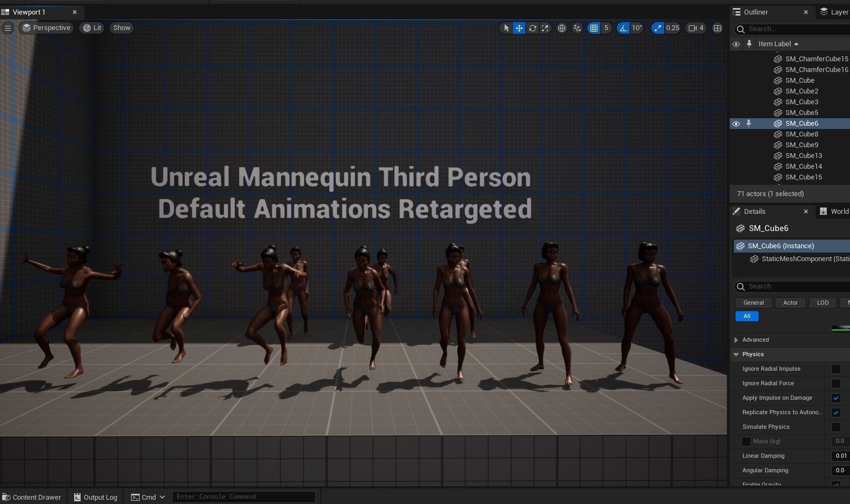Click the Outliner visibility column eye header
The height and width of the screenshot is (504, 850).
(x=736, y=44)
